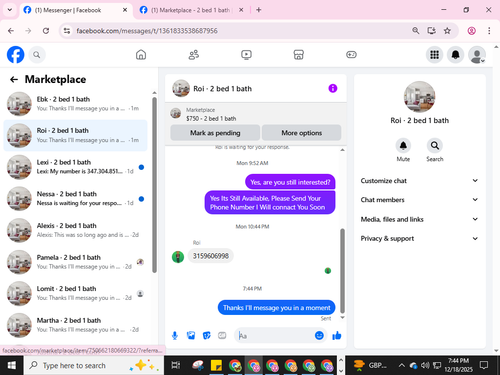Switch to the Messenger | Facebook tab
Image resolution: width=500 pixels, height=375 pixels.
click(75, 10)
